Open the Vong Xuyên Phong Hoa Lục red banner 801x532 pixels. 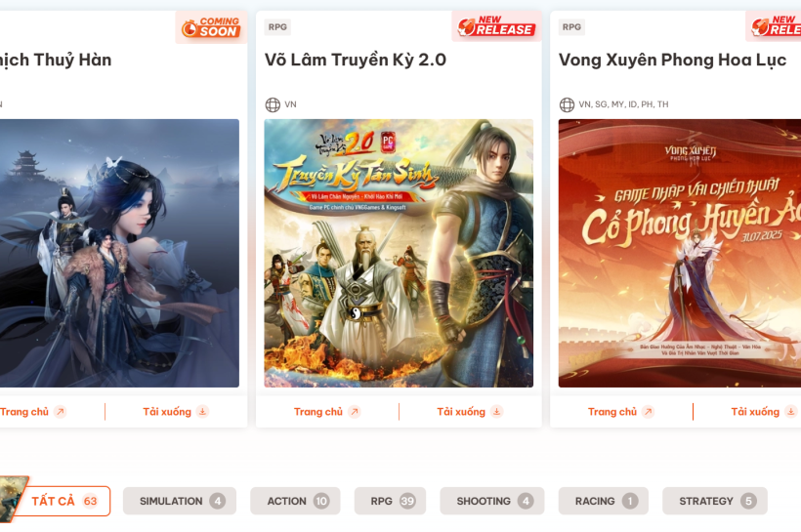point(680,253)
